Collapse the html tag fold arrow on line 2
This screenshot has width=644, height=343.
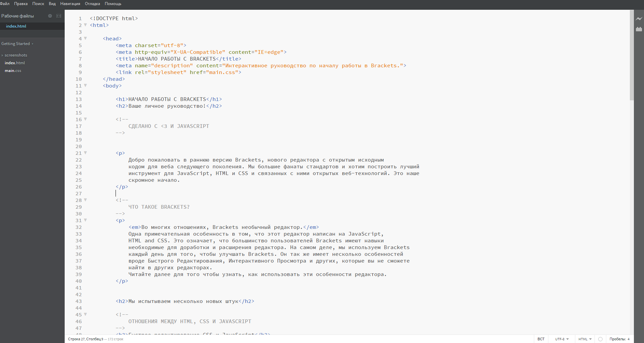(86, 25)
